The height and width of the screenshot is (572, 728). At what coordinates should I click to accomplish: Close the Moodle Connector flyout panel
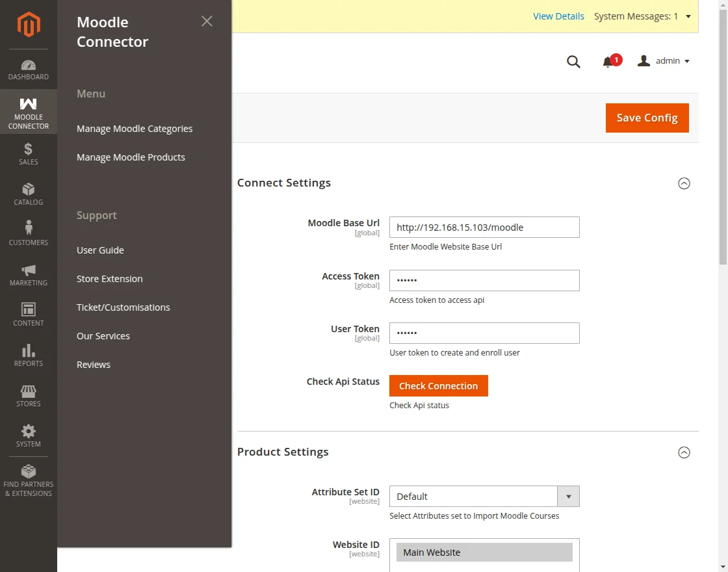(207, 21)
